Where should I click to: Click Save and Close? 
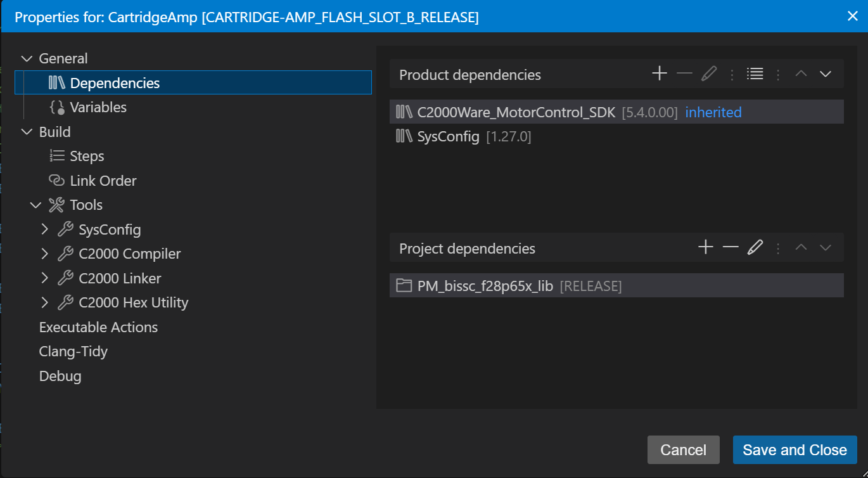tap(795, 449)
